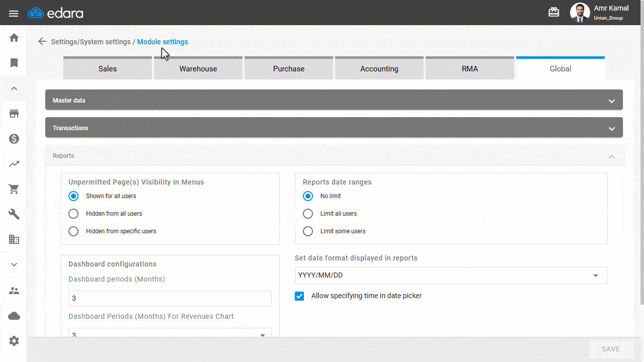Select the dollar sign finance icon
The width and height of the screenshot is (644, 362).
pyautogui.click(x=14, y=139)
